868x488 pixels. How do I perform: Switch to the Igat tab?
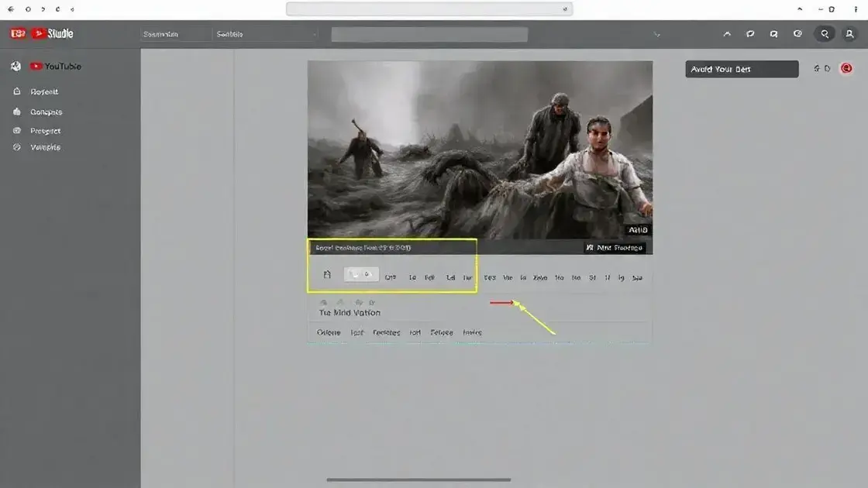point(357,332)
